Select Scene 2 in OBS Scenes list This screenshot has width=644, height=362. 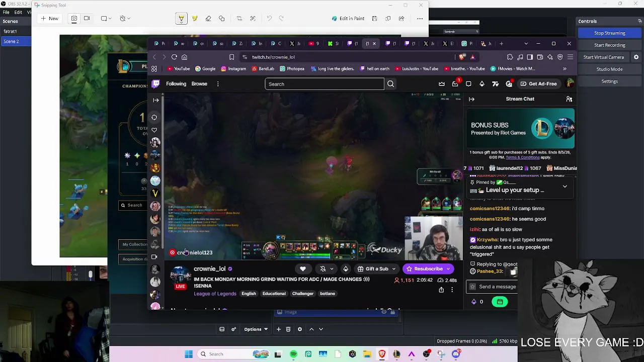click(16, 41)
